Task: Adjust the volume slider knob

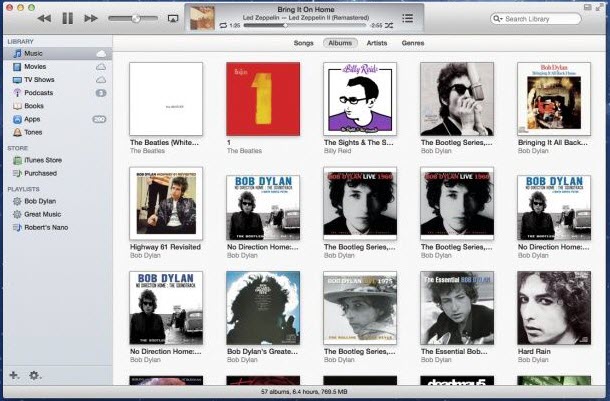Action: click(136, 18)
